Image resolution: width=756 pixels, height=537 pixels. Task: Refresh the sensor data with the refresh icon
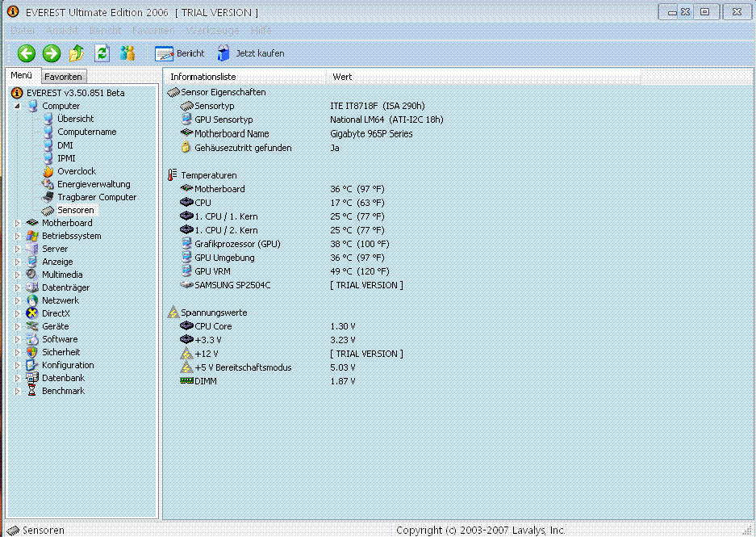tap(102, 53)
